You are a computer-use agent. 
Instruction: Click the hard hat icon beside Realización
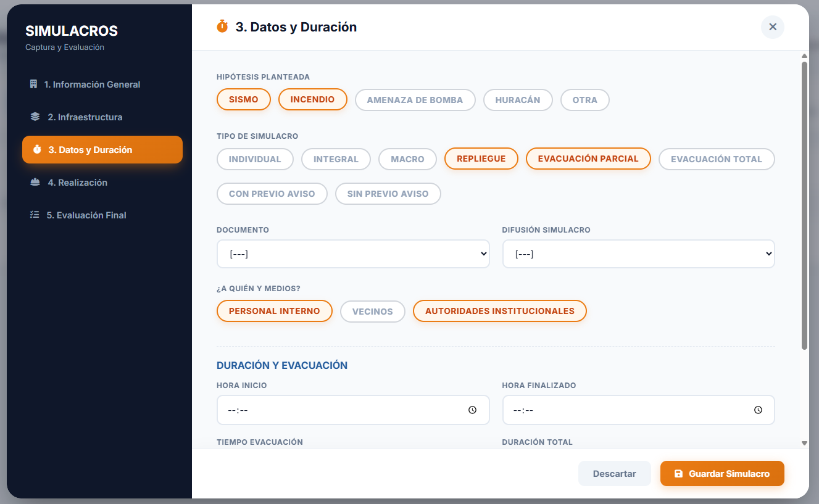click(x=35, y=182)
